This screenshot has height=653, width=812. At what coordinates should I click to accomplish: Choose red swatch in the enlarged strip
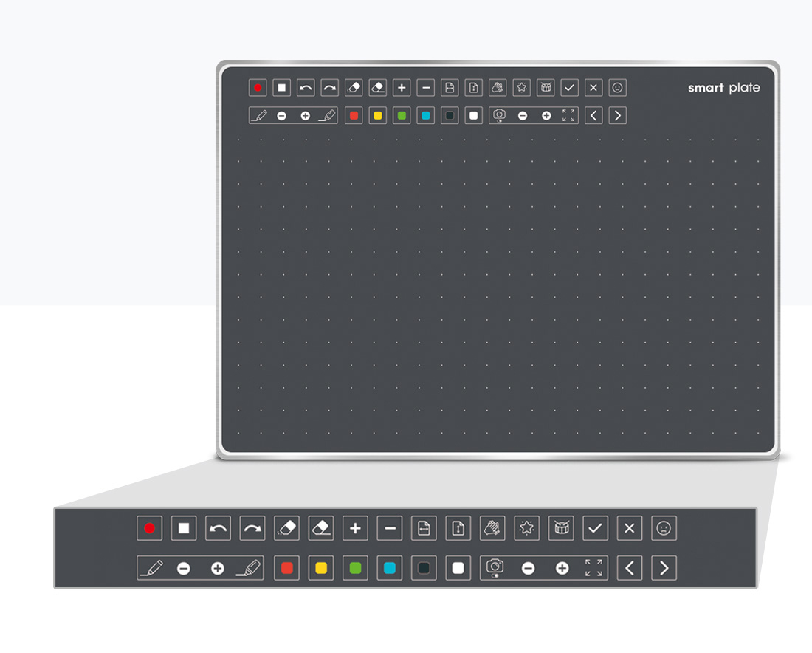pyautogui.click(x=286, y=568)
